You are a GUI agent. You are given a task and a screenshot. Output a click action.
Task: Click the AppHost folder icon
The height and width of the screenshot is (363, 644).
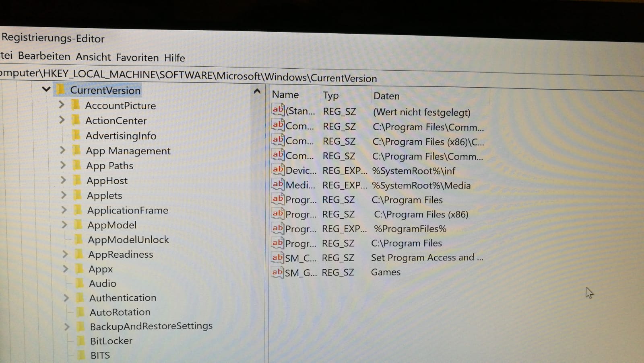pos(77,180)
